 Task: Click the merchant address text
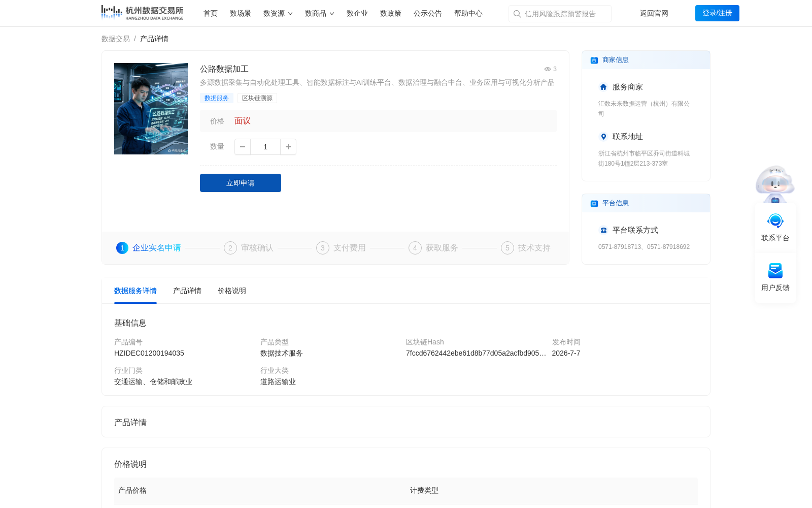644,158
